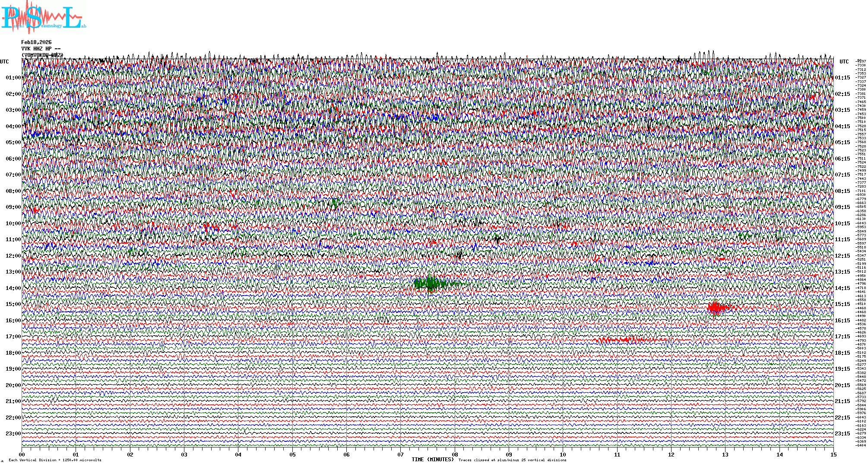Click the 09:15 time label on right axis

(x=842, y=207)
